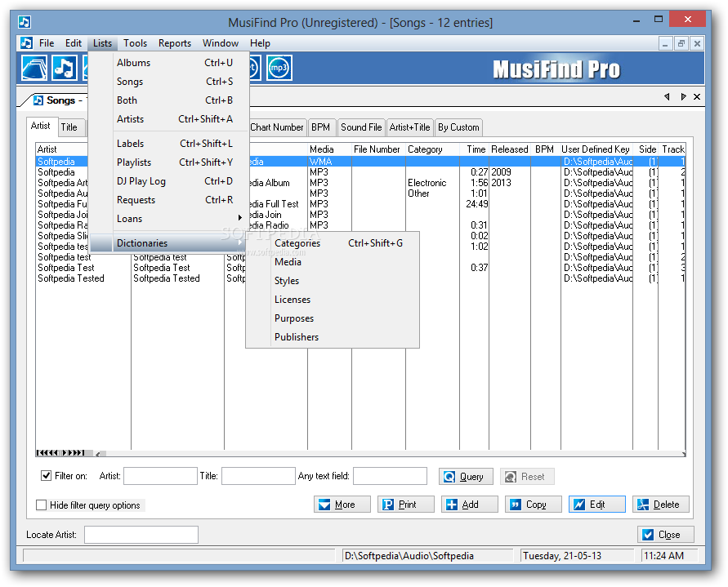
Task: Choose Albums from the Lists menu
Action: (169, 63)
